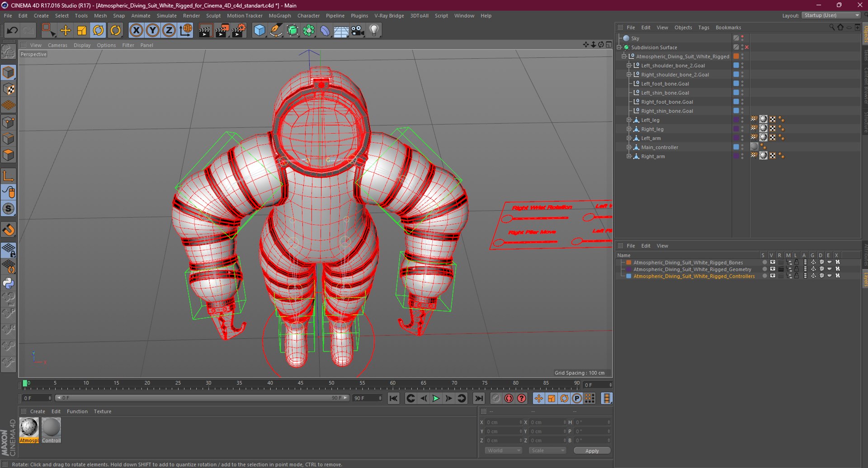Image resolution: width=868 pixels, height=468 pixels.
Task: Click the Python script icon
Action: tap(9, 283)
